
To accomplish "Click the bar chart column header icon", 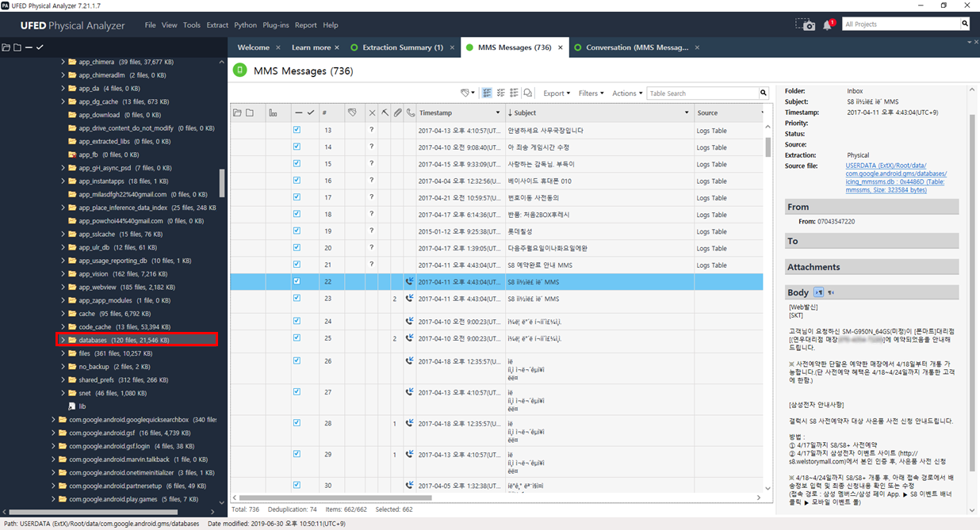I will coord(273,113).
